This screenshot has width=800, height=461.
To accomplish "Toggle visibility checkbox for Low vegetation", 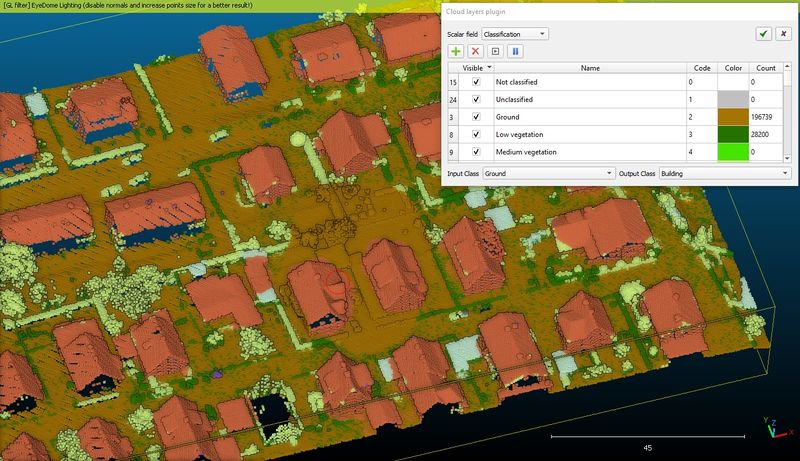I will [476, 134].
